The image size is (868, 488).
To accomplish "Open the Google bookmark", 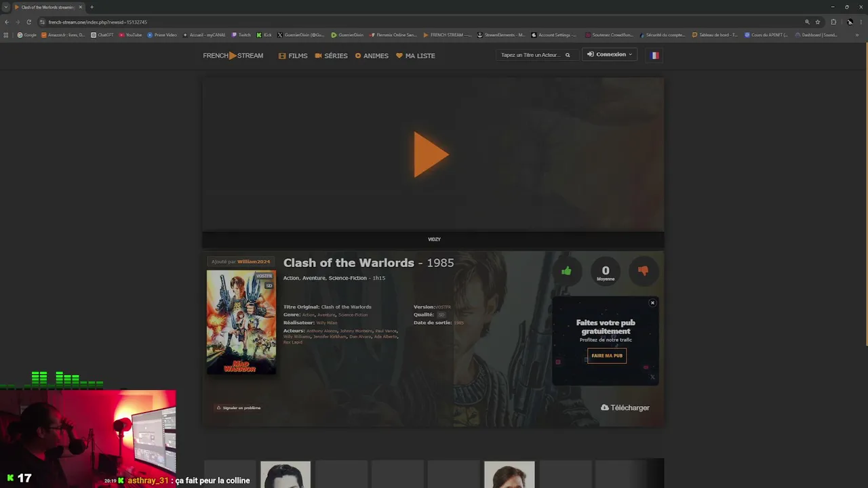I will (27, 35).
